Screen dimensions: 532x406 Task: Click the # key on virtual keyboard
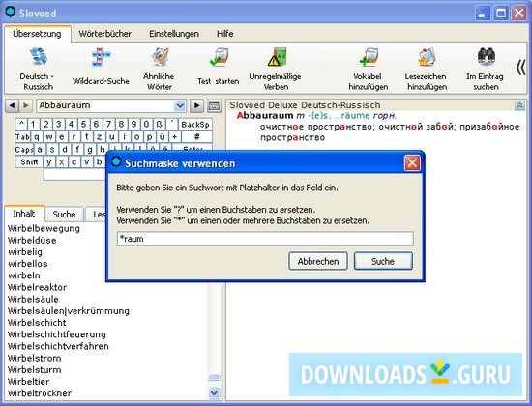tap(196, 137)
